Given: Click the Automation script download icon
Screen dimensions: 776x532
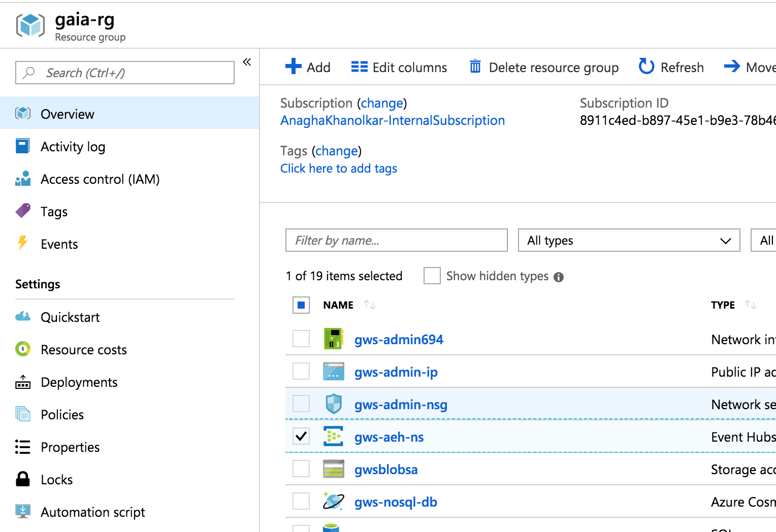Looking at the screenshot, I should (x=23, y=511).
